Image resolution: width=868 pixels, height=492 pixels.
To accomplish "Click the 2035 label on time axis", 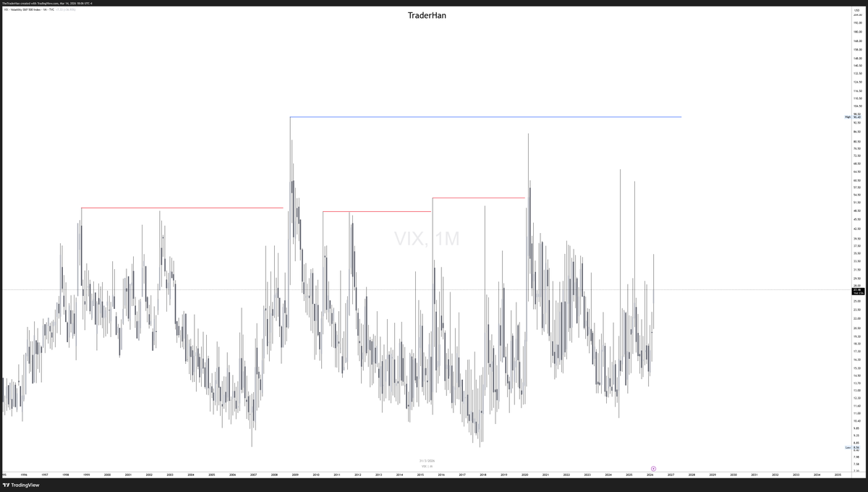I will pyautogui.click(x=838, y=475).
